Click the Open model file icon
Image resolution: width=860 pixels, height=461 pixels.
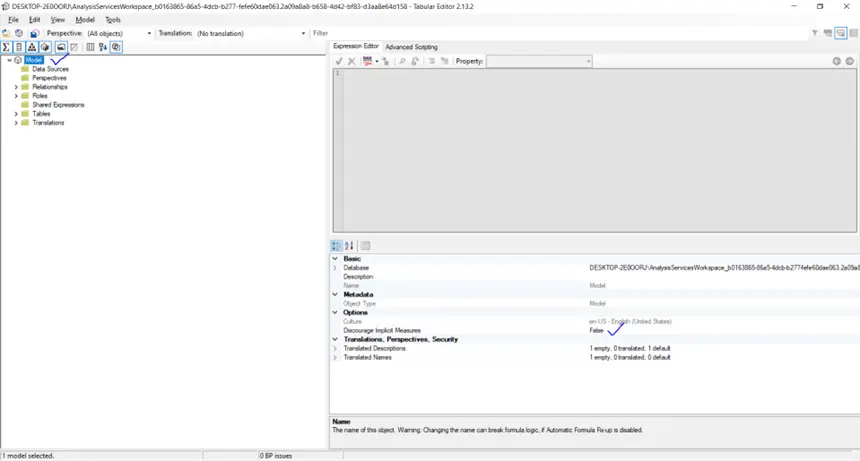[x=6, y=33]
